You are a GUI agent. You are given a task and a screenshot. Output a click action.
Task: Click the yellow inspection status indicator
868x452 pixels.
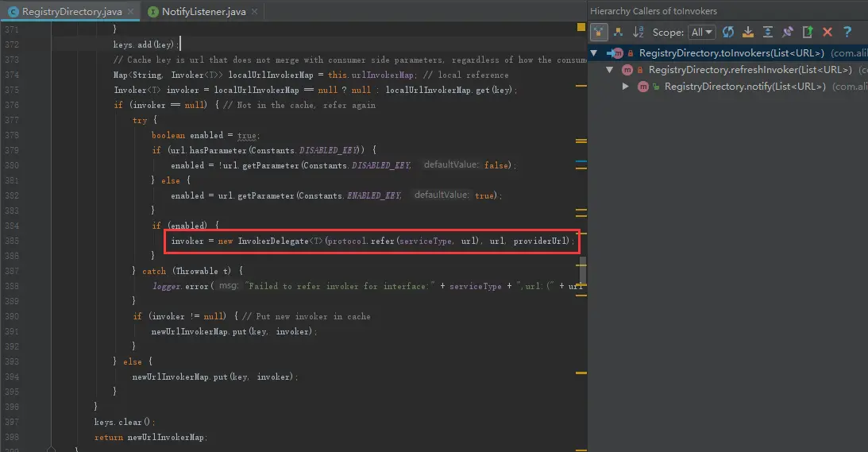581,26
